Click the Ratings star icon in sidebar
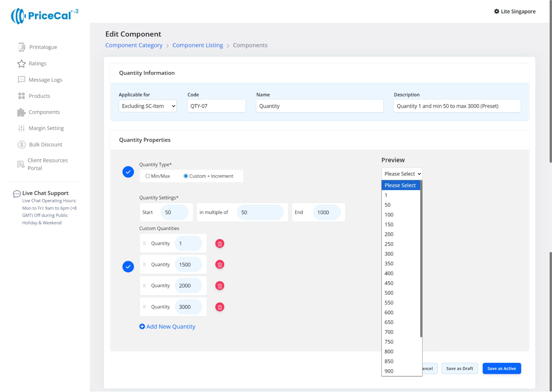552x392 pixels. pos(22,63)
